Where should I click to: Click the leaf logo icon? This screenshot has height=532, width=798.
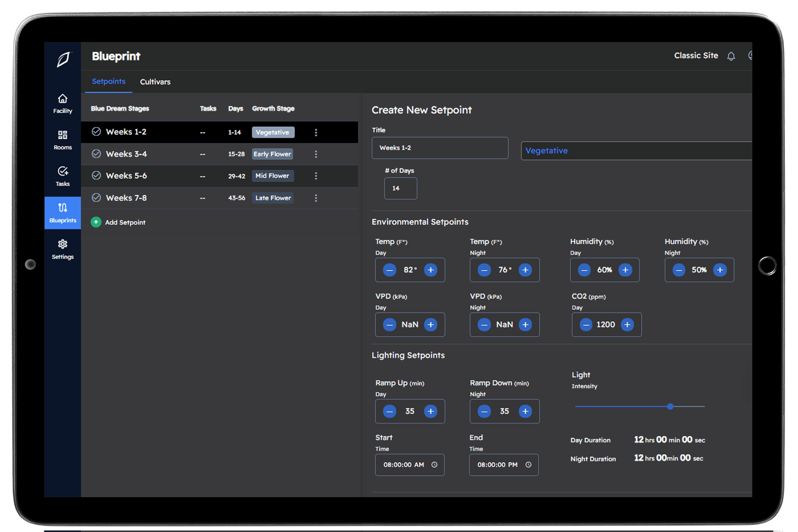(x=63, y=59)
